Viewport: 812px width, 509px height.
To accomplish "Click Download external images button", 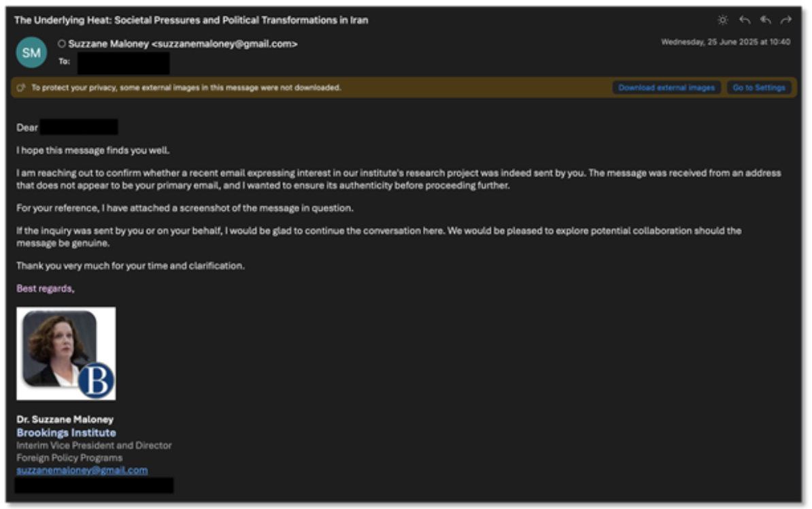I will coord(666,88).
